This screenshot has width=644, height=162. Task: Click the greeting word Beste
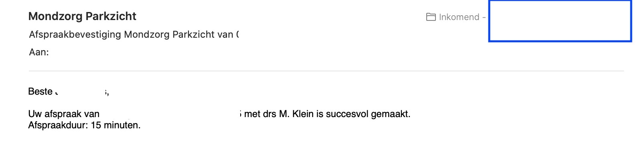[x=41, y=91]
